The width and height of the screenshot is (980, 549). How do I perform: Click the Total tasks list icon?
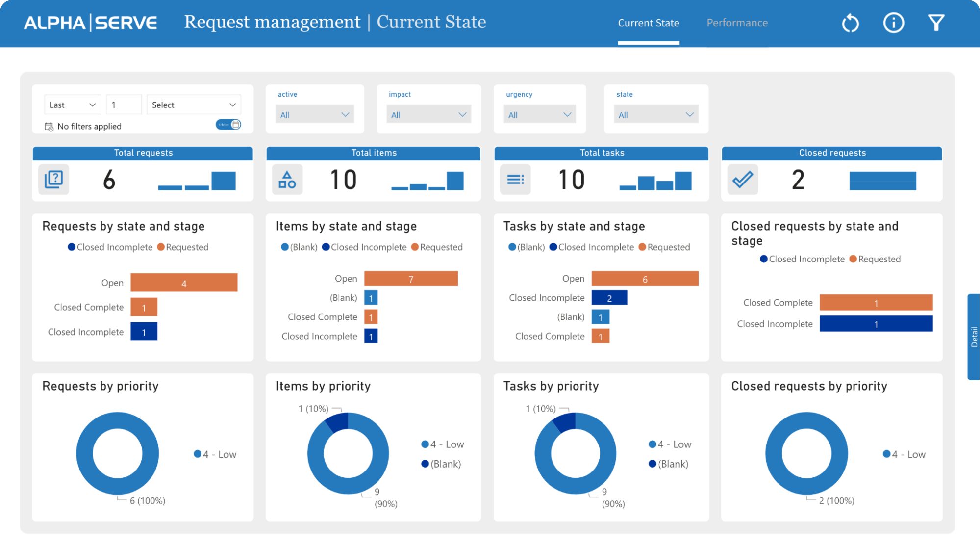point(515,180)
